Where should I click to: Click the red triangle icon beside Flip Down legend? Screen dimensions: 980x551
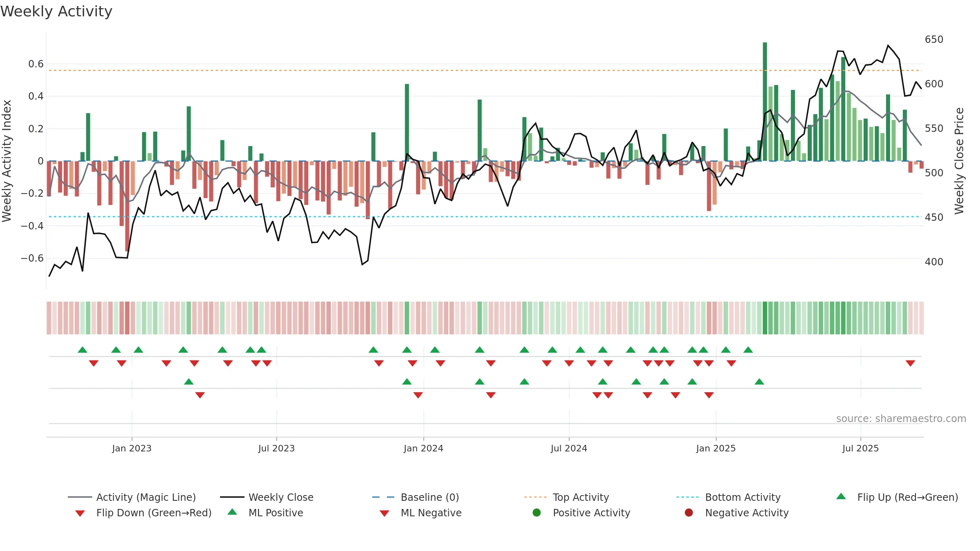80,513
